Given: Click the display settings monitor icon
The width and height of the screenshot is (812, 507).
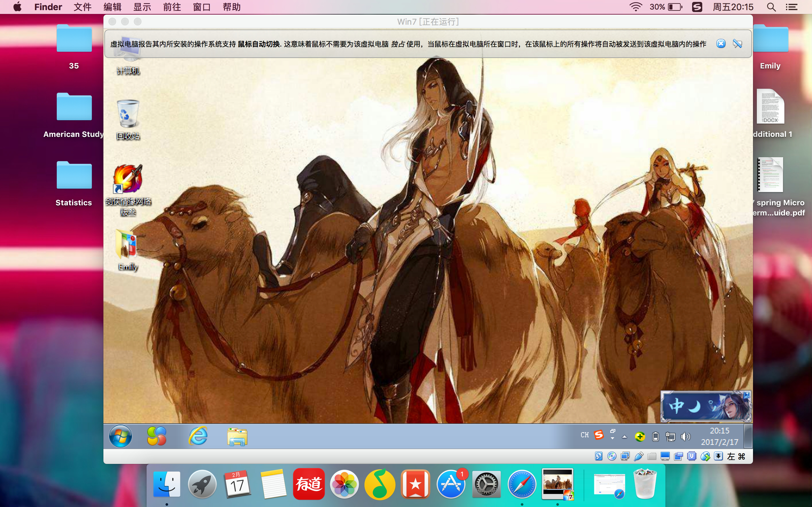Looking at the screenshot, I should point(665,456).
